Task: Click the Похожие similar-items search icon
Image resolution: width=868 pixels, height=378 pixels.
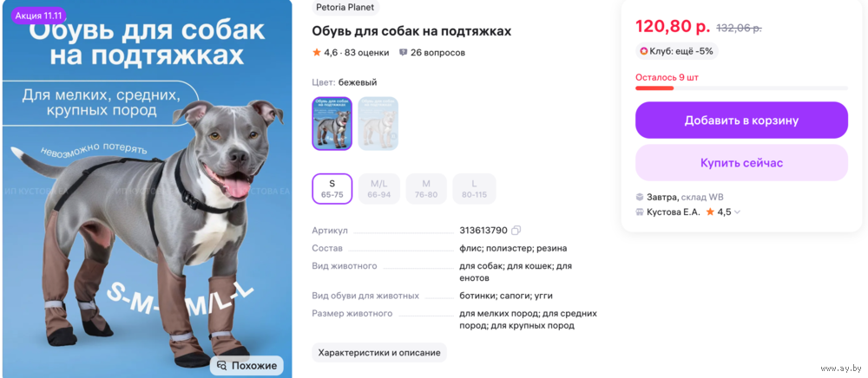Action: [222, 365]
